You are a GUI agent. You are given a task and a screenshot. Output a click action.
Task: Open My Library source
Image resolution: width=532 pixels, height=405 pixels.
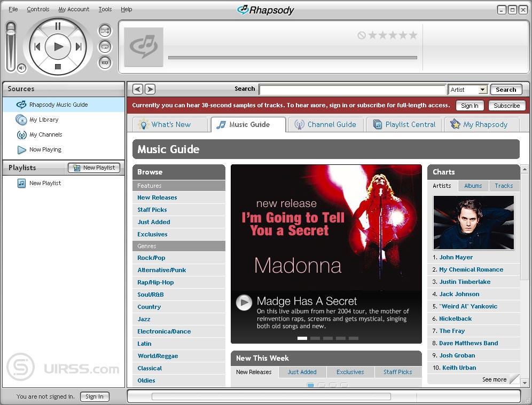coord(64,120)
